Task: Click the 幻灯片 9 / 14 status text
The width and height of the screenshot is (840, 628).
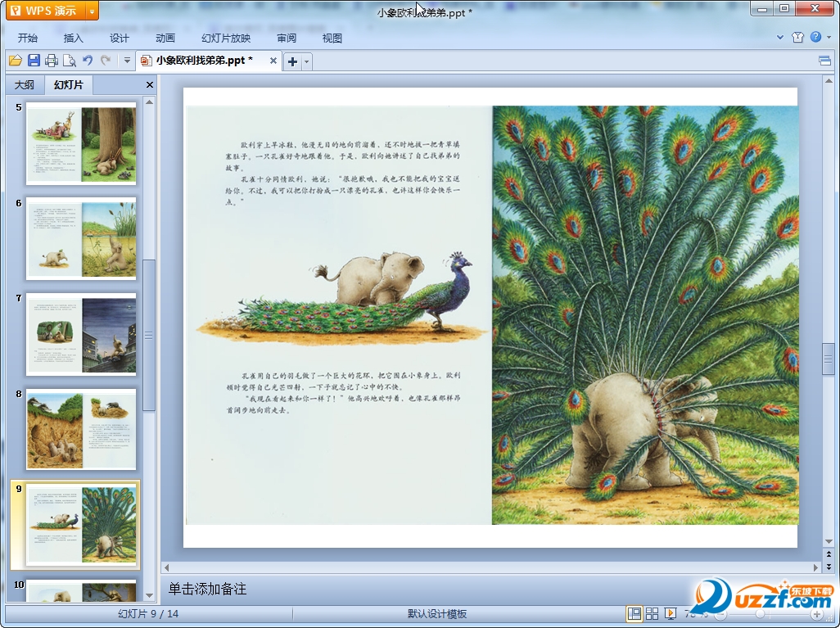Action: [x=148, y=613]
